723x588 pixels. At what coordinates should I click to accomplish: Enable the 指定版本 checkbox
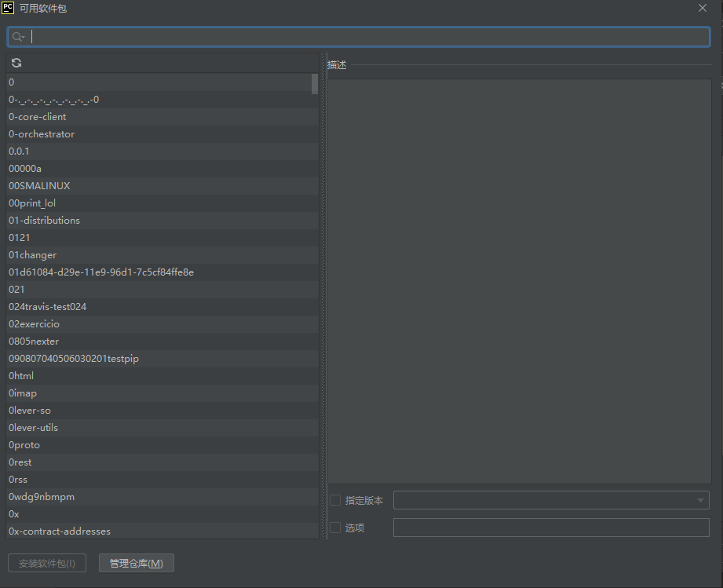click(x=335, y=500)
